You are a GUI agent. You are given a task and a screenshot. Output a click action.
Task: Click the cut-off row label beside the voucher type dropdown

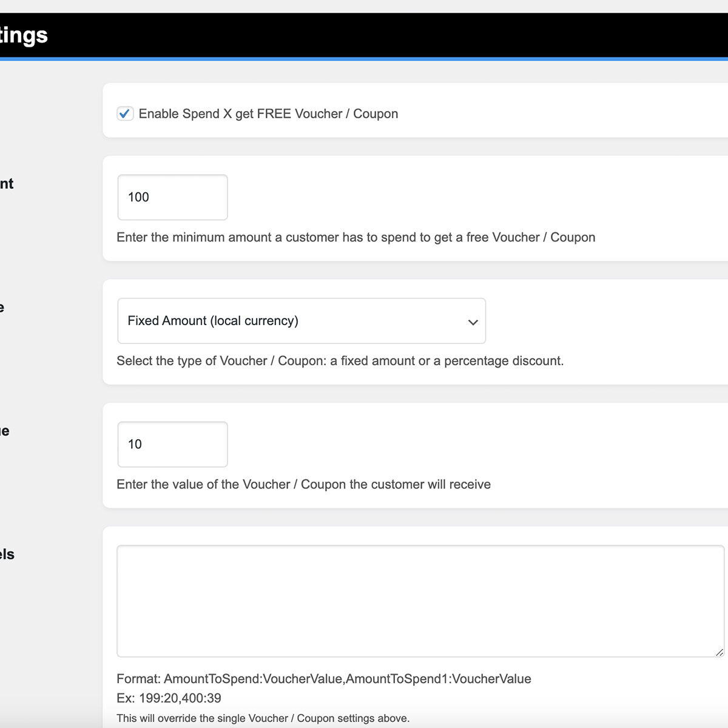(x=2, y=308)
